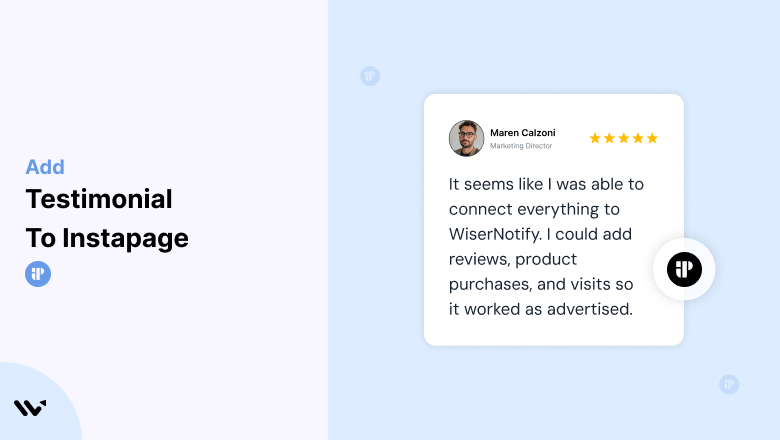Click the Marketing Director subtitle
Image resolution: width=780 pixels, height=440 pixels.
pyautogui.click(x=521, y=146)
